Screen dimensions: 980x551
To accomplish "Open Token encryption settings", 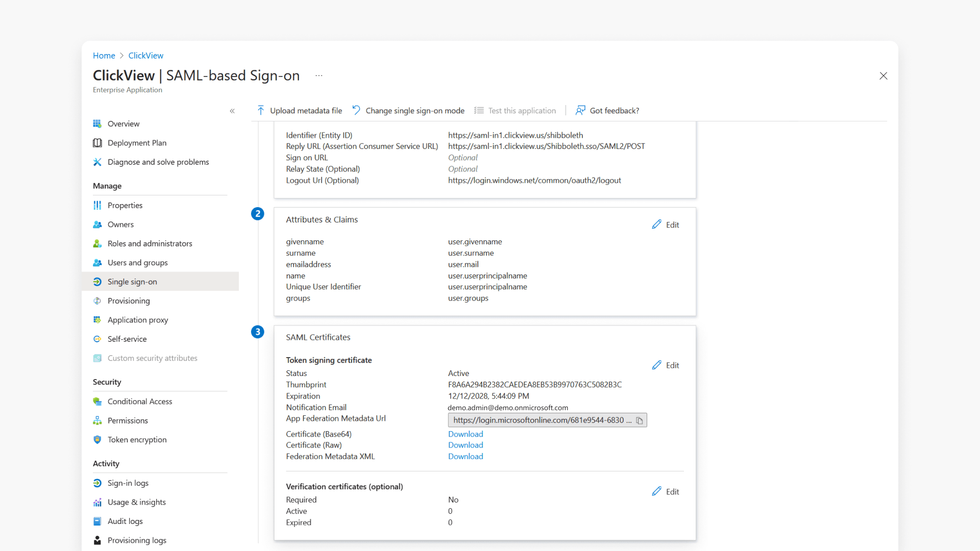I will tap(137, 439).
